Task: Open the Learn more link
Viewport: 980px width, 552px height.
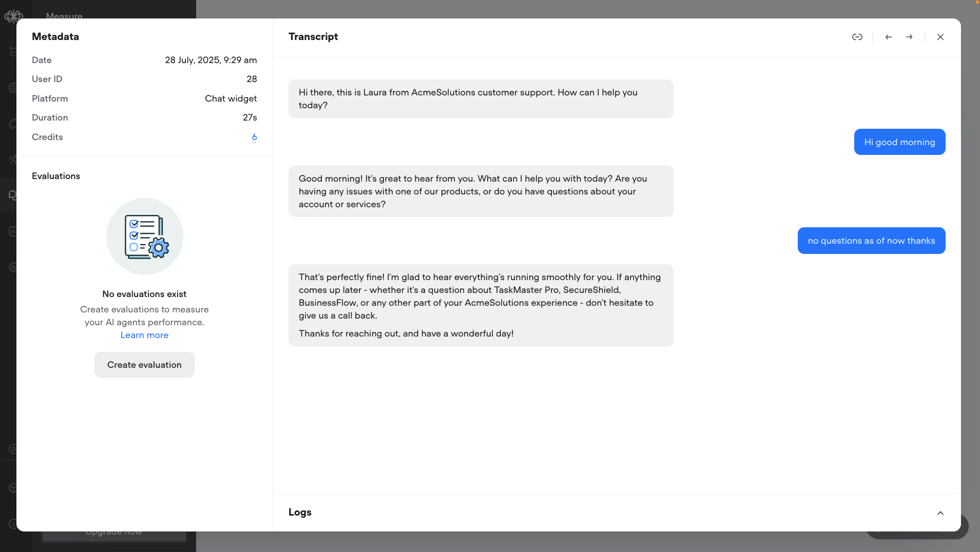Action: point(144,335)
